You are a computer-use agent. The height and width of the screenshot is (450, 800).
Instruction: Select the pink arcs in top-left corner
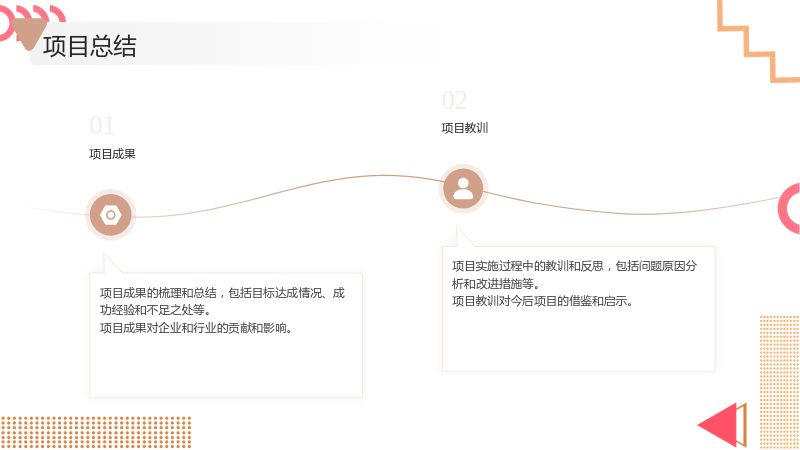point(31,20)
